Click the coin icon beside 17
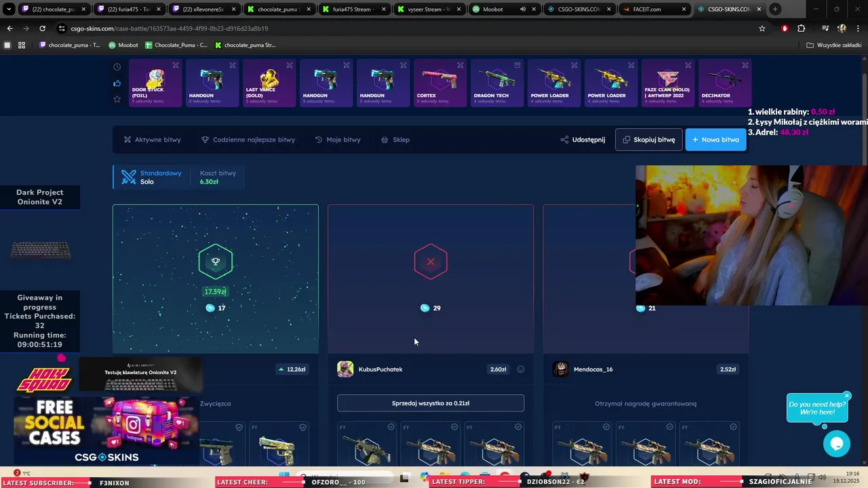The height and width of the screenshot is (488, 868). [210, 308]
